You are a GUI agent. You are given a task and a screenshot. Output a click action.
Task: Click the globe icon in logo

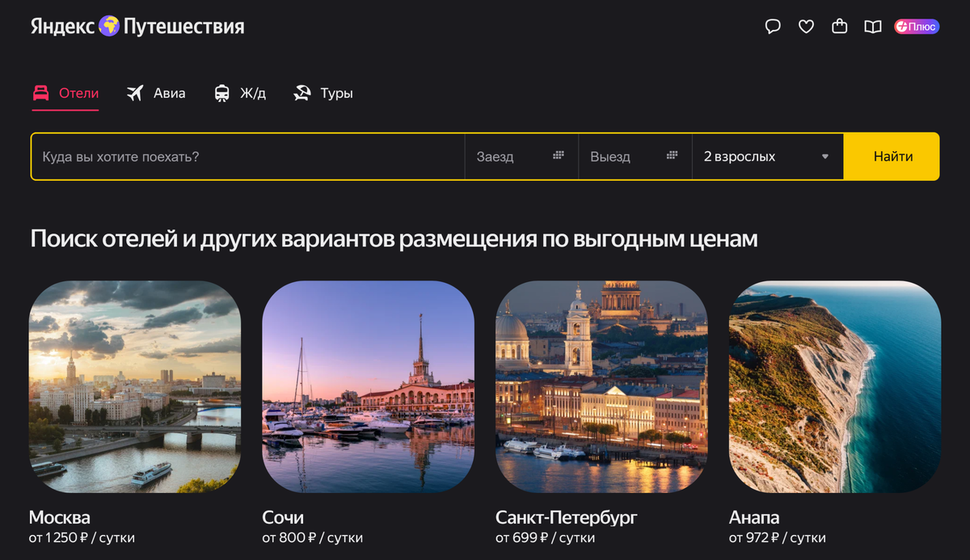(x=109, y=26)
